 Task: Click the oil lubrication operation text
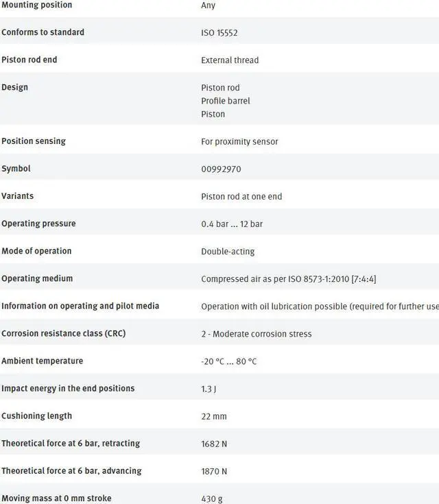pyautogui.click(x=319, y=306)
